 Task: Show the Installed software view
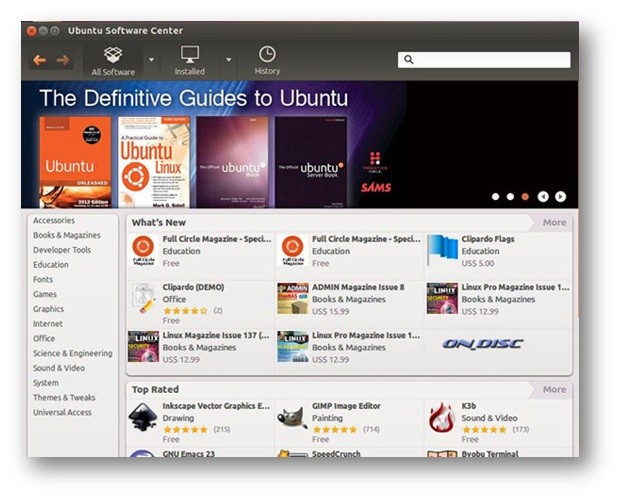point(190,61)
